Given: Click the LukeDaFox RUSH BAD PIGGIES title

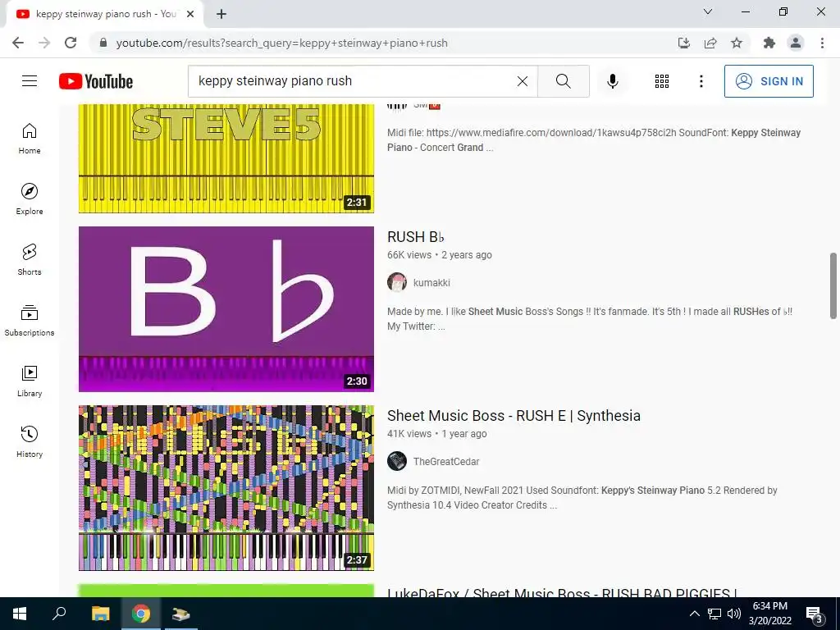Looking at the screenshot, I should pos(562,593).
